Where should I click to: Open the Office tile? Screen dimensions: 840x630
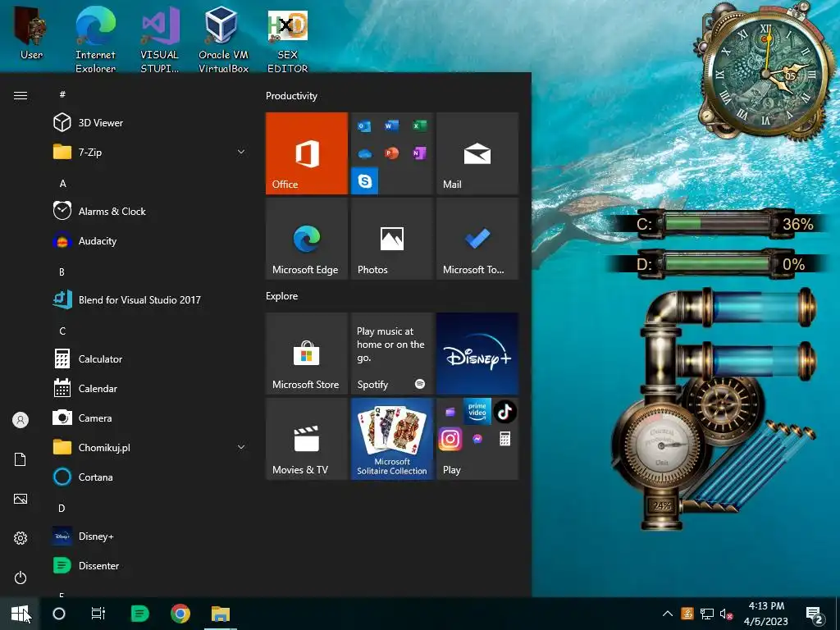pos(307,153)
